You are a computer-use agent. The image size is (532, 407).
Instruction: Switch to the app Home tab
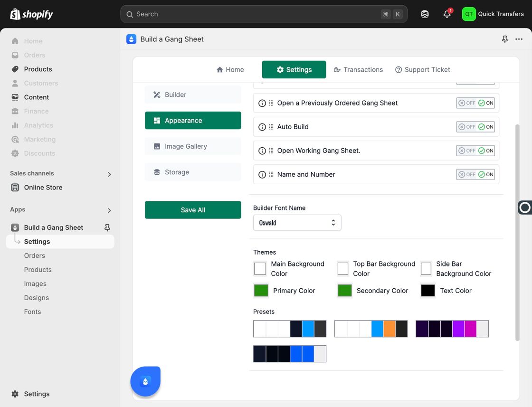pos(230,69)
